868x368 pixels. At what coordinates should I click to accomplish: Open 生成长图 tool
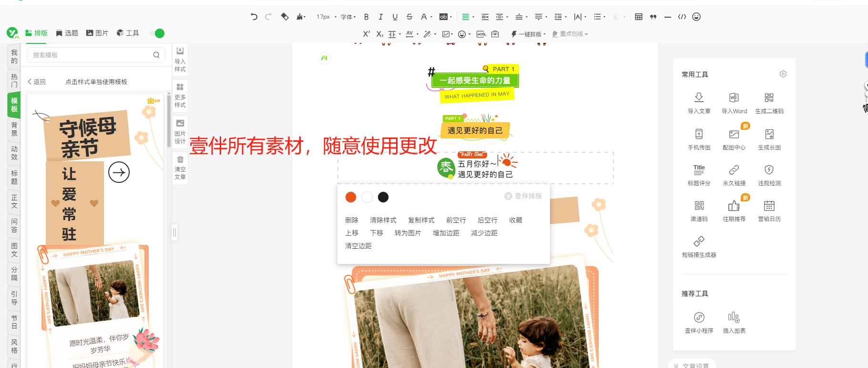[769, 139]
